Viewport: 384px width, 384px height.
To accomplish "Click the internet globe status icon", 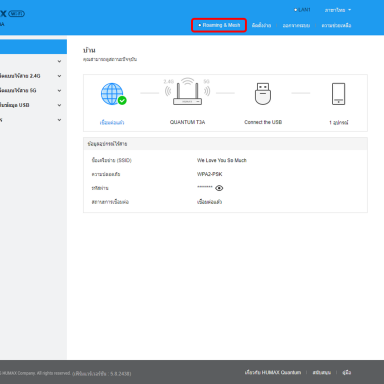I will point(113,94).
